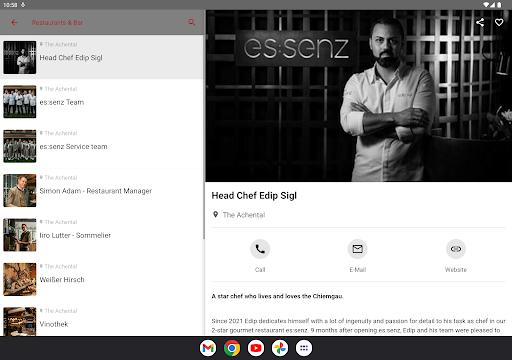Tap the Call phone icon
The height and width of the screenshot is (360, 512).
coord(260,249)
